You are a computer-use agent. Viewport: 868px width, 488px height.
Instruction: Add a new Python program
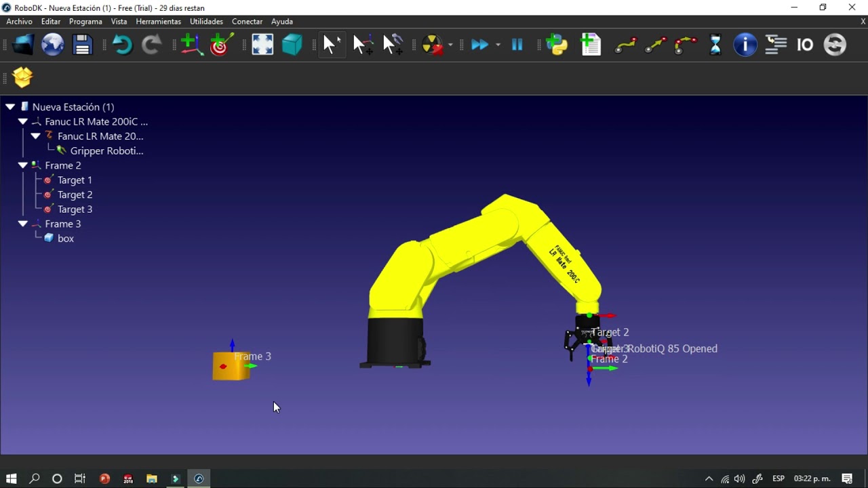click(557, 45)
